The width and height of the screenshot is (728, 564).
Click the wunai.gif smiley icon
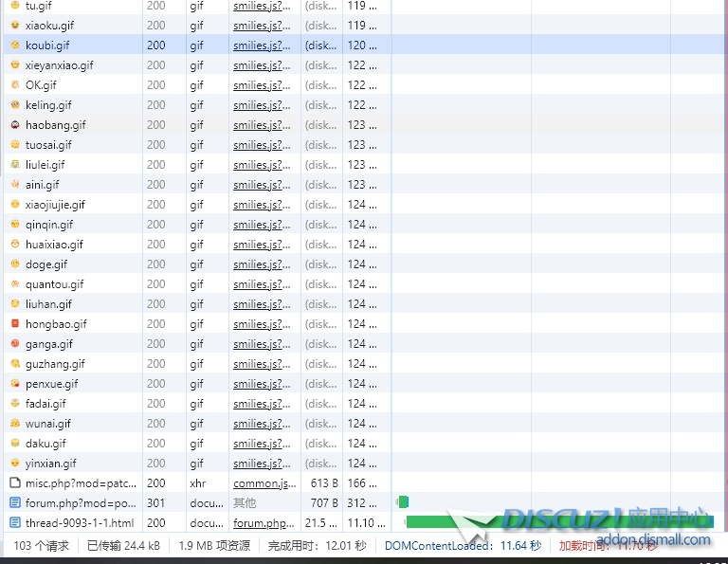point(15,424)
